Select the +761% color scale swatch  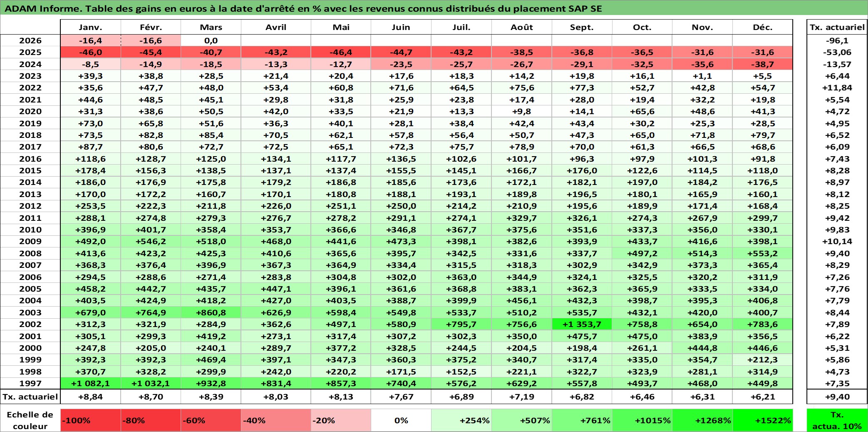pos(582,420)
